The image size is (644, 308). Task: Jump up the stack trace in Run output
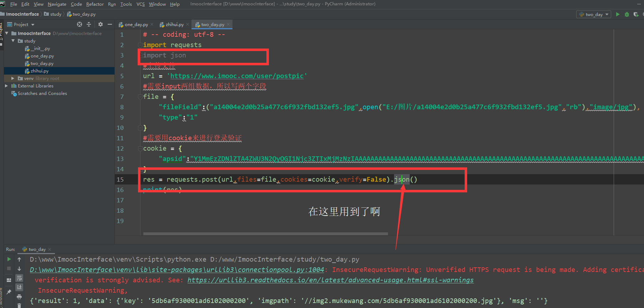tap(19, 259)
